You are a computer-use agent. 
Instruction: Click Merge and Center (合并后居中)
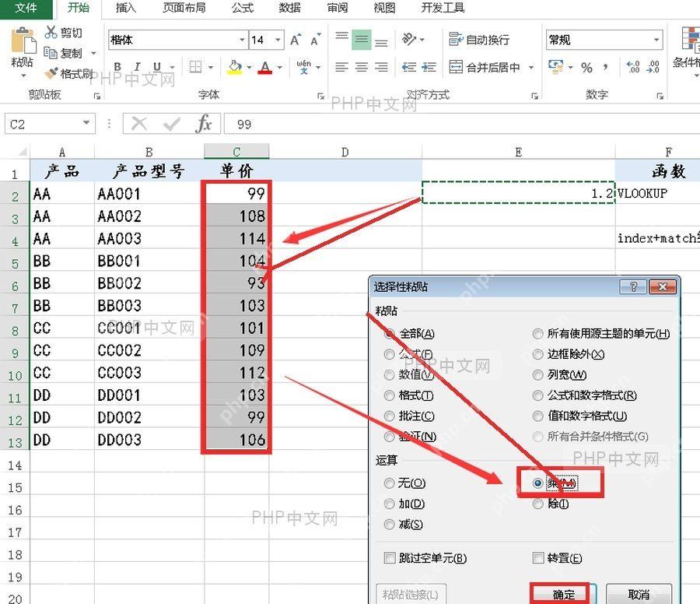click(x=485, y=67)
